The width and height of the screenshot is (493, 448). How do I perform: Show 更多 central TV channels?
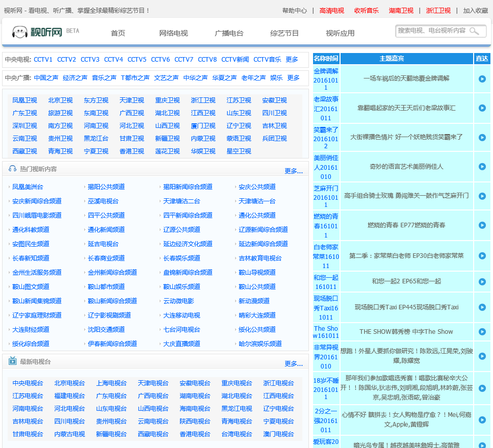tap(292, 60)
